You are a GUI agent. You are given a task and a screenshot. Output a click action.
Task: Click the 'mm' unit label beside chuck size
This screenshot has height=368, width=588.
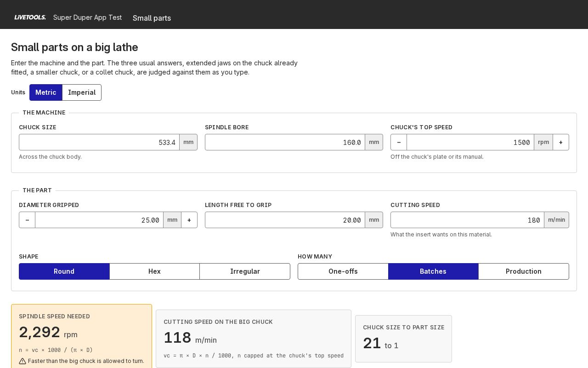[188, 142]
